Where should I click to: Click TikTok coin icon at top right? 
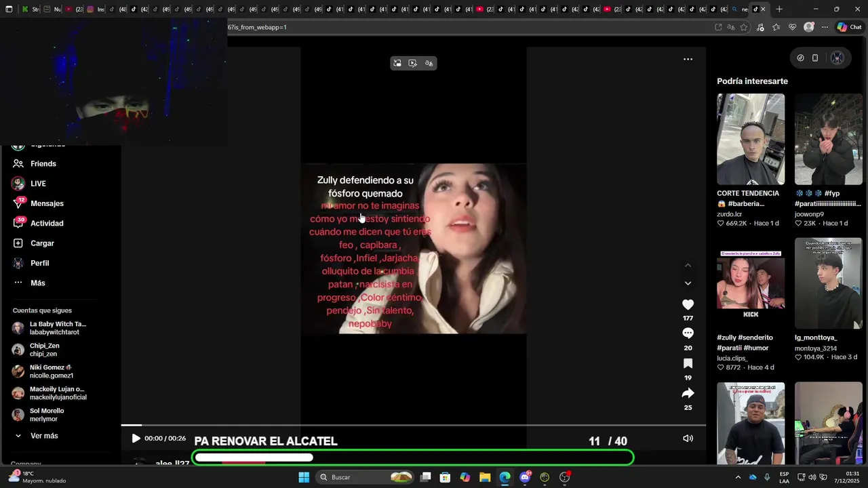(800, 58)
